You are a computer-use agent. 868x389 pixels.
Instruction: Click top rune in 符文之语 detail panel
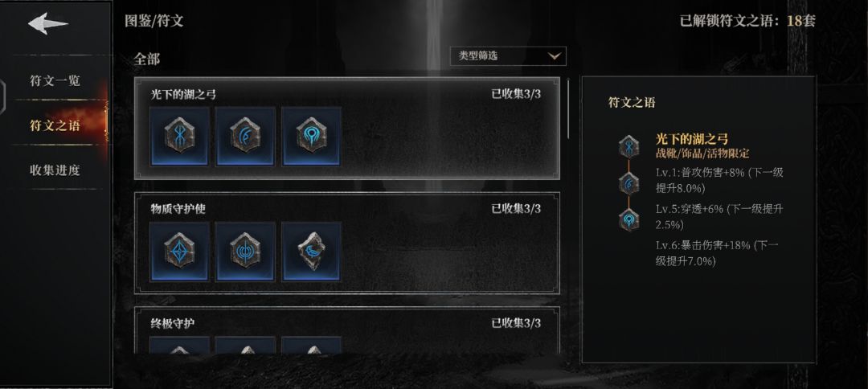[628, 146]
